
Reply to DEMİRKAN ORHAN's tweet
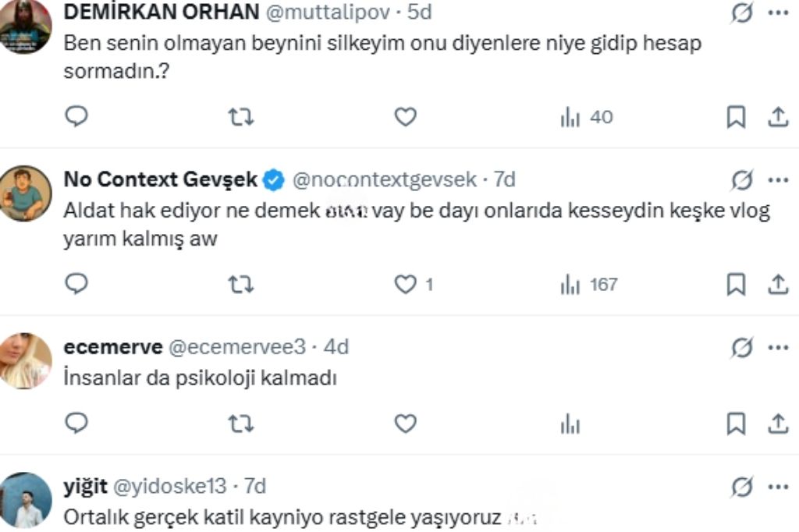point(76,117)
